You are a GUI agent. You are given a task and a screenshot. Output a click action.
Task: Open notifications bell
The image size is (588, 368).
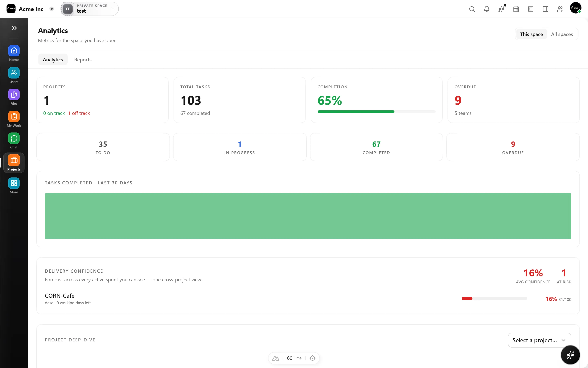(487, 9)
